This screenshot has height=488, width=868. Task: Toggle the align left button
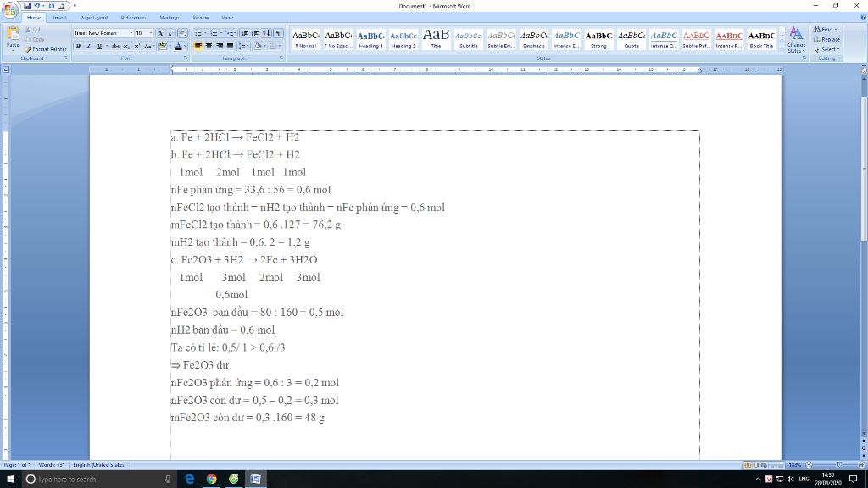tap(198, 46)
